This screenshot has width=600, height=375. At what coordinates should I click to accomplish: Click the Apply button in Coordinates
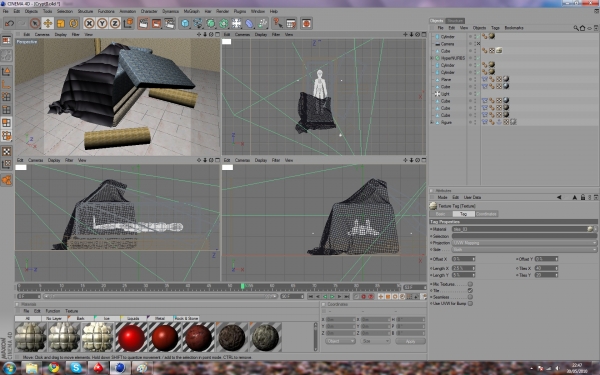(x=410, y=341)
